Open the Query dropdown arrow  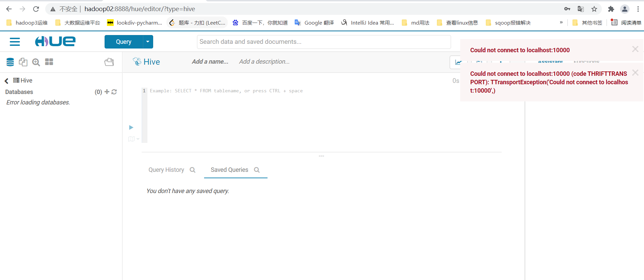point(148,42)
